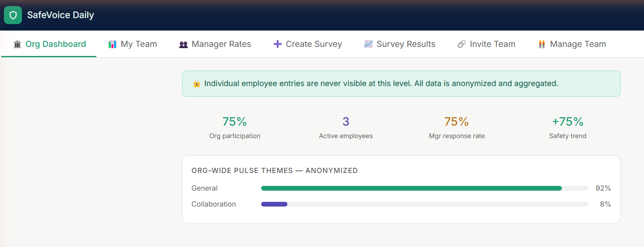Click the Org-Wide Pulse Themes heading
The height and width of the screenshot is (247, 644).
[x=274, y=170]
